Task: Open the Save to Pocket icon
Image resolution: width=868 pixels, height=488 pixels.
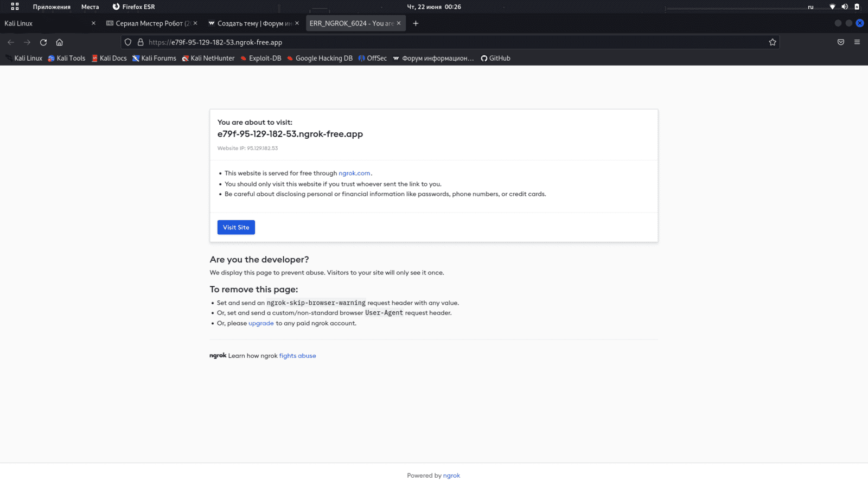Action: tap(841, 42)
